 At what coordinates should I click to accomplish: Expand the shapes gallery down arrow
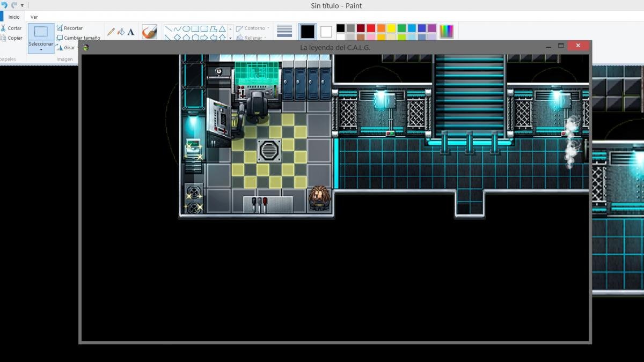[x=230, y=39]
